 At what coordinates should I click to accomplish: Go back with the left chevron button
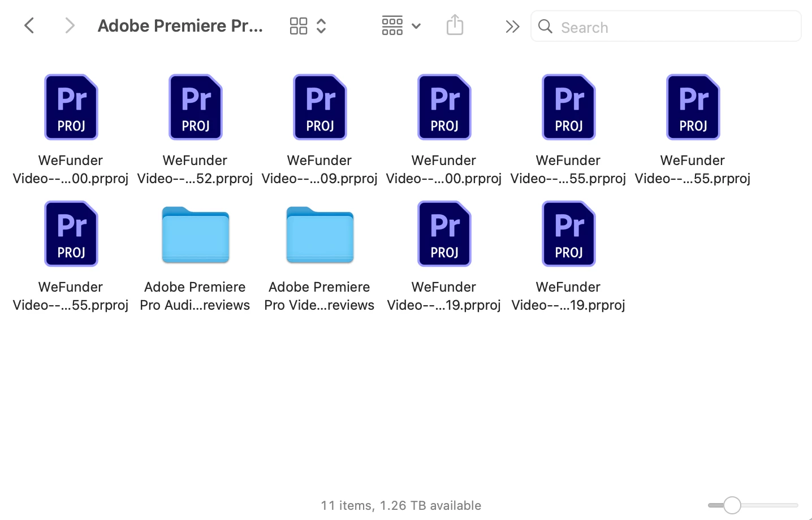[29, 26]
